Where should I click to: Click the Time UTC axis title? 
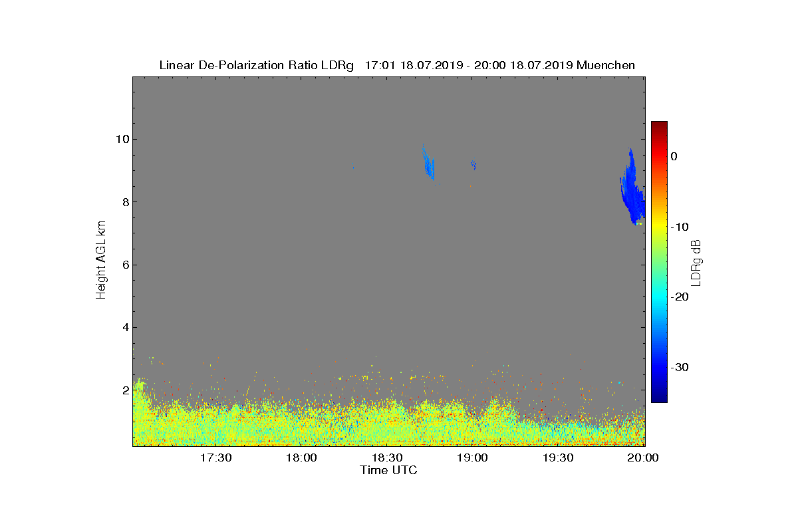point(389,470)
